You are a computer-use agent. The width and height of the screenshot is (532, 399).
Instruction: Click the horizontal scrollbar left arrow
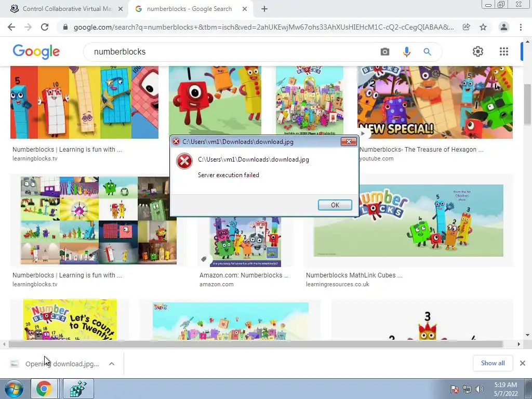coord(4,344)
